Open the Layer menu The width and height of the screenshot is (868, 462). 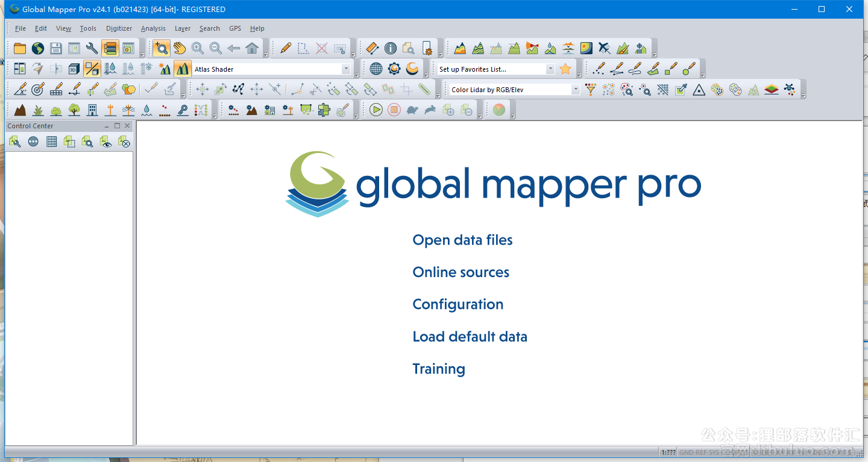pyautogui.click(x=183, y=28)
